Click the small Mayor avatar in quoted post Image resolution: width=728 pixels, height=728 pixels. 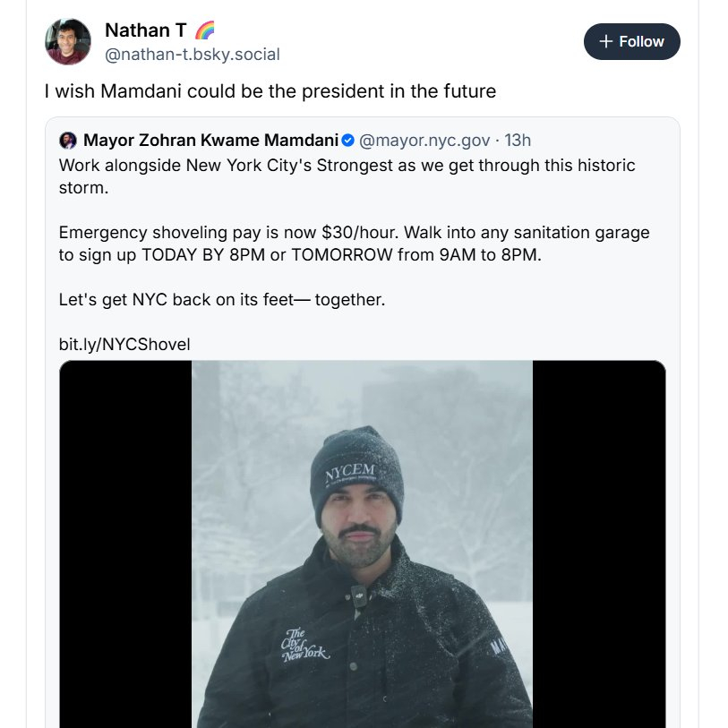[x=68, y=141]
